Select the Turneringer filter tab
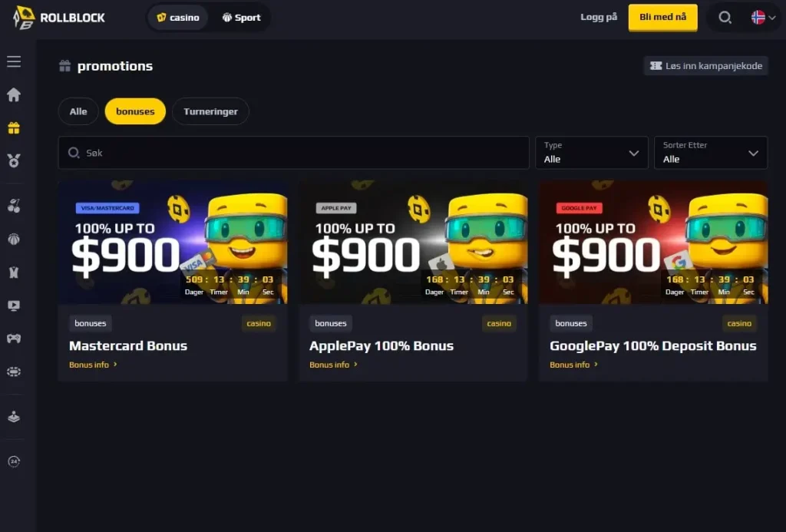786x532 pixels. tap(210, 111)
